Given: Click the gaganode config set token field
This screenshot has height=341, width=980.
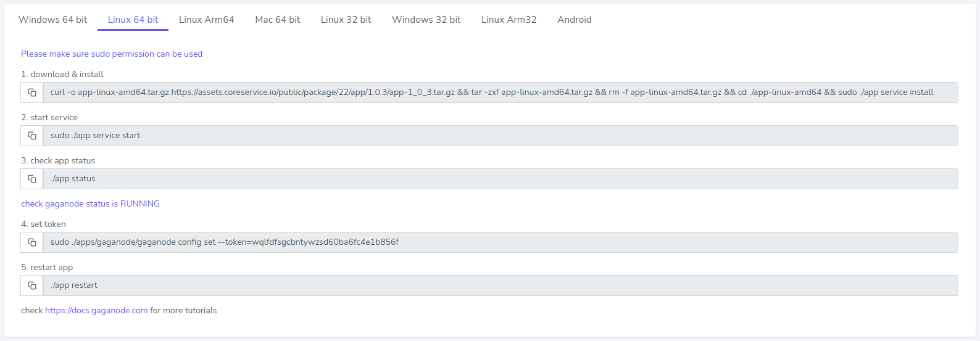Looking at the screenshot, I should click(x=500, y=242).
